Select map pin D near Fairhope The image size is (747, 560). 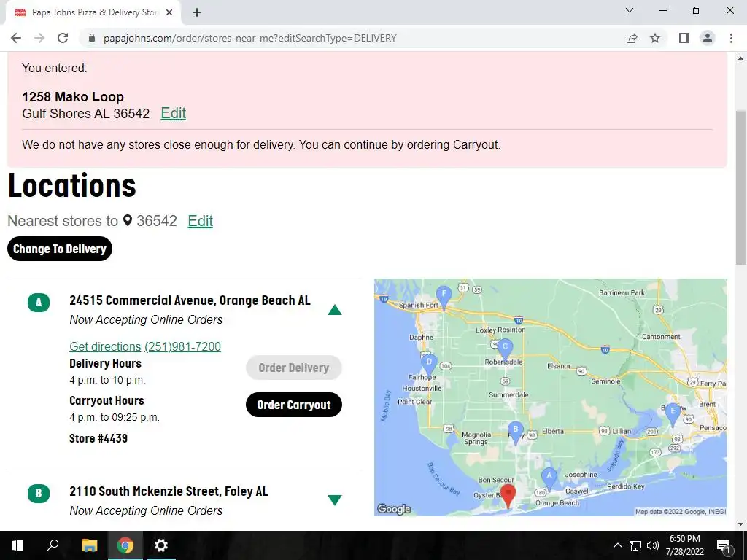(x=429, y=365)
